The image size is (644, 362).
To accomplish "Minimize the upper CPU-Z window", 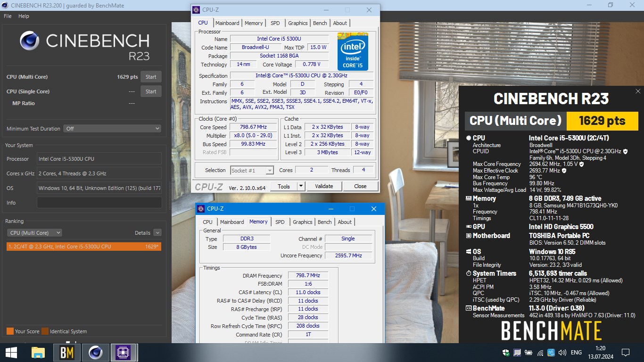I will (326, 10).
